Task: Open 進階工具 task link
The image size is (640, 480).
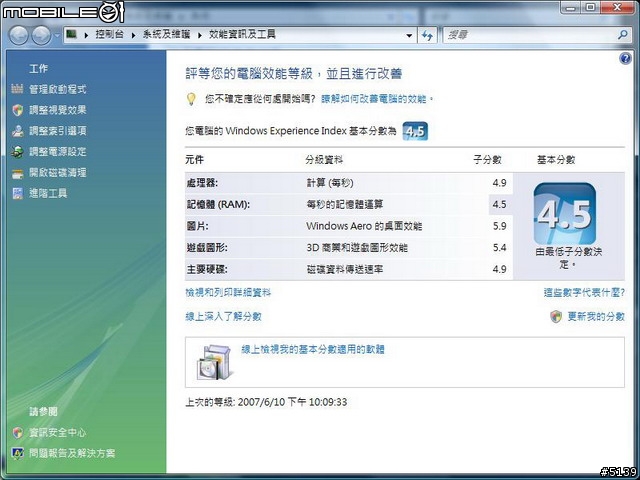Action: (x=48, y=193)
